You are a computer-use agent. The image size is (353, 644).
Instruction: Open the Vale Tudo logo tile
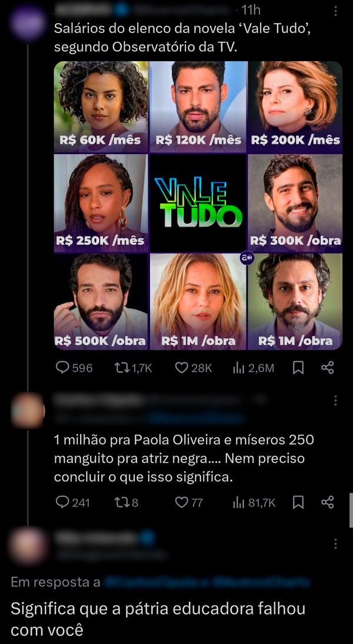tap(198, 203)
